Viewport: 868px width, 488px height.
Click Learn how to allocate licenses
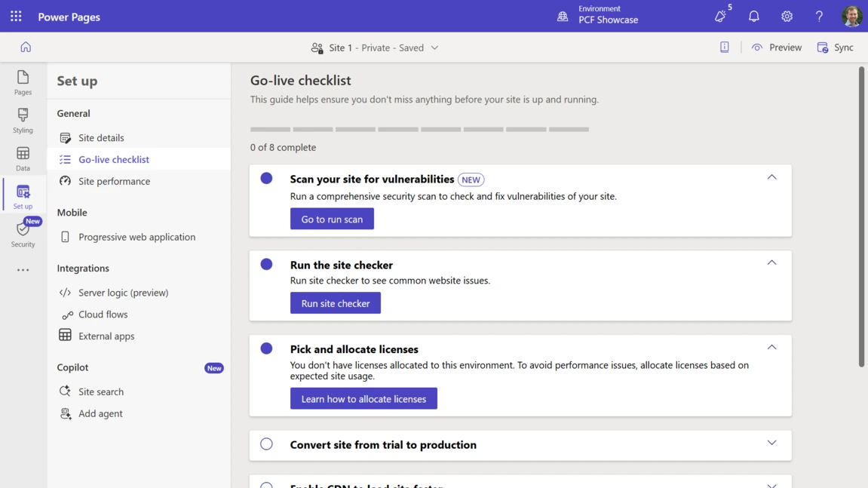tap(363, 398)
